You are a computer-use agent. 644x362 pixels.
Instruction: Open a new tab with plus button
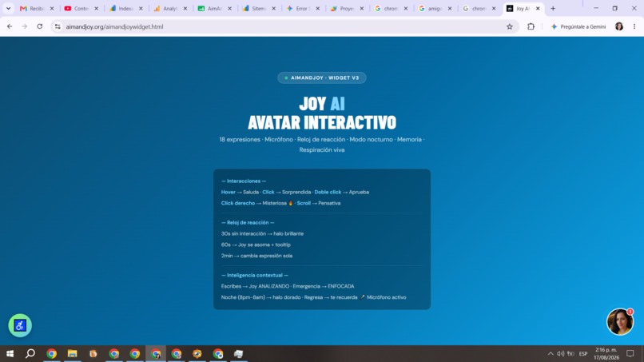coord(553,9)
